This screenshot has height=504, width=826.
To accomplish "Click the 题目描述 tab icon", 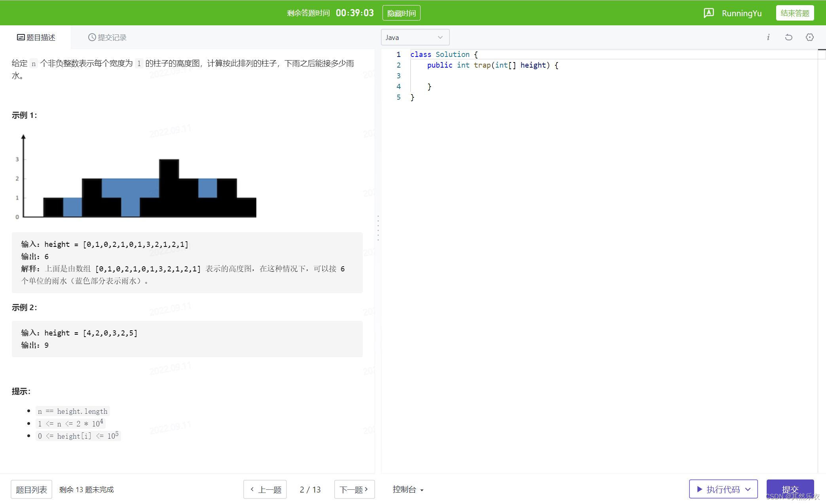I will [x=21, y=37].
